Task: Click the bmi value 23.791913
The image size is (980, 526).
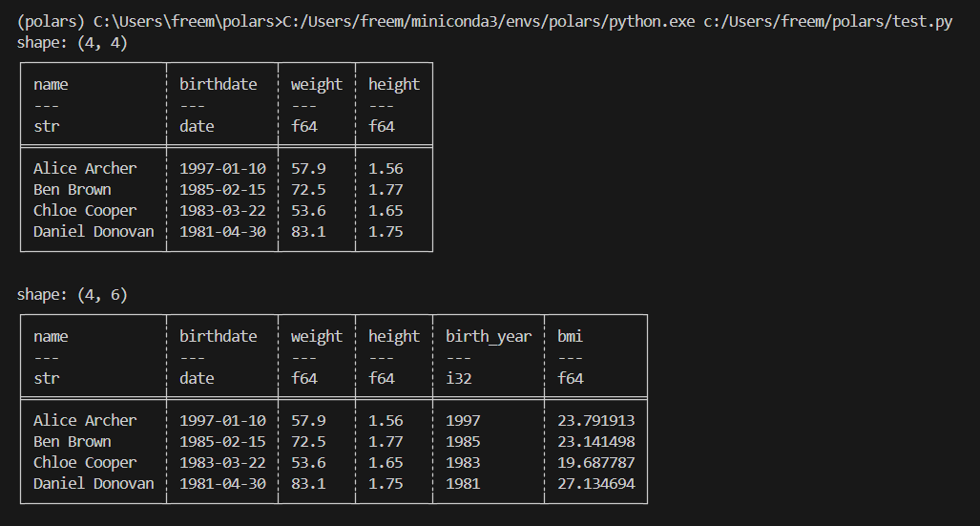Action: click(x=595, y=421)
